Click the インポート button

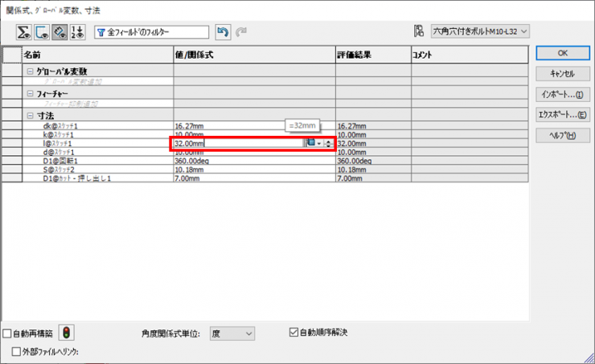point(562,95)
